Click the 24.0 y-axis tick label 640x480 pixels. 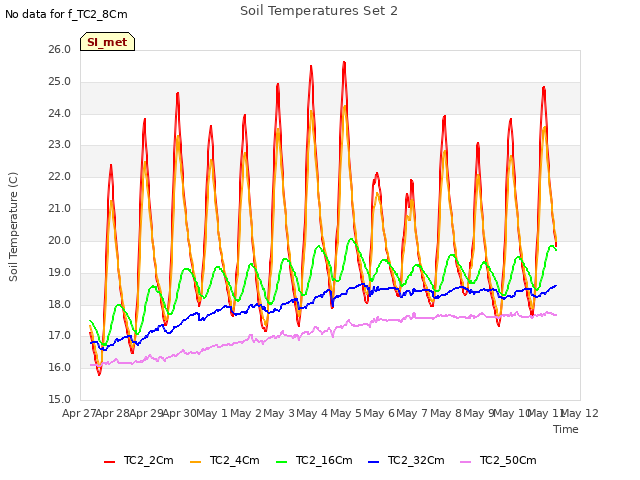tap(60, 113)
